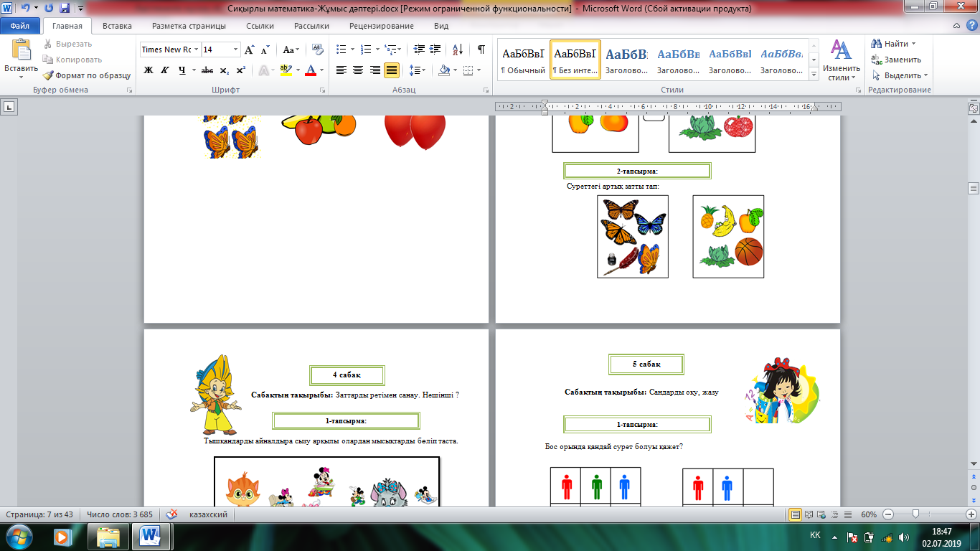Viewport: 980px width, 551px height.
Task: Click the Undo icon in Quick Access Toolbar
Action: coord(26,9)
